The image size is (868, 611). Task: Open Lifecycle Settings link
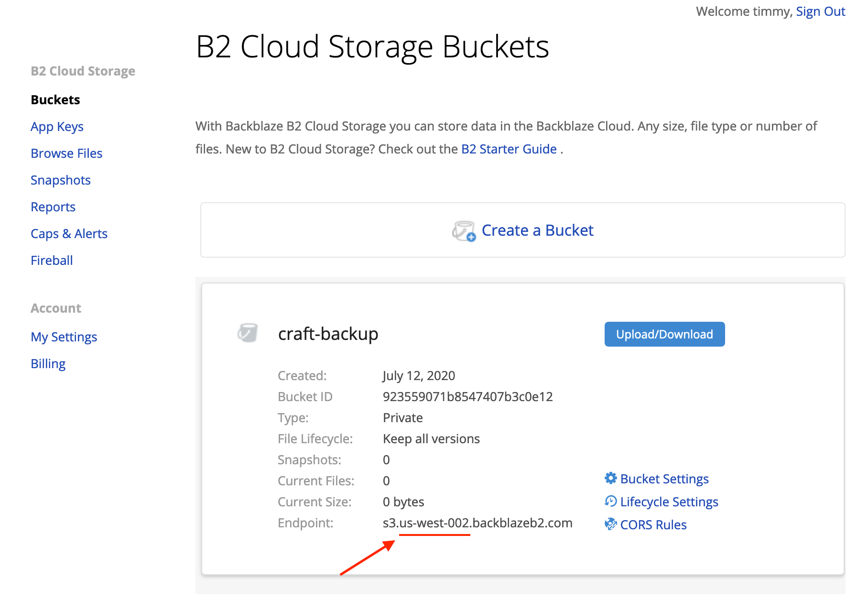pos(669,502)
